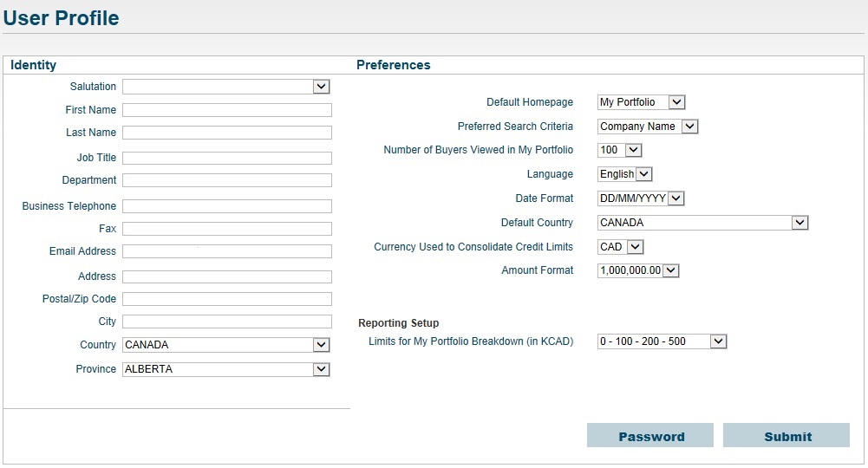Viewport: 868px width, 468px height.
Task: Open the Default Homepage dropdown
Action: coord(641,102)
